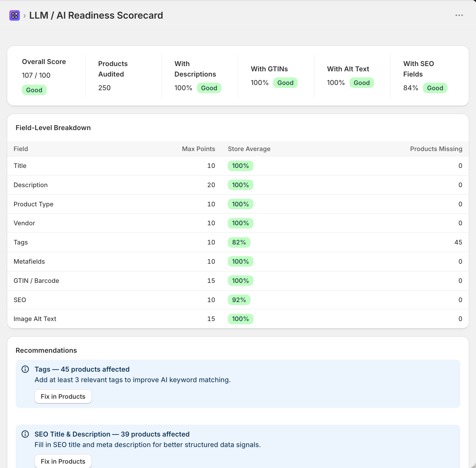This screenshot has height=468, width=476.
Task: Select the Product Type row
Action: pos(238,204)
